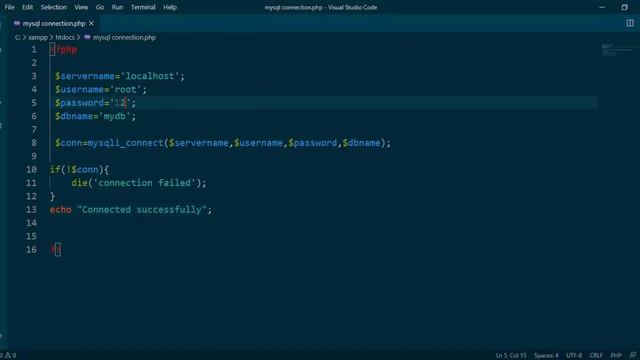Click Ln 5, Col 15 status entry
This screenshot has width=640, height=360.
[x=511, y=356]
